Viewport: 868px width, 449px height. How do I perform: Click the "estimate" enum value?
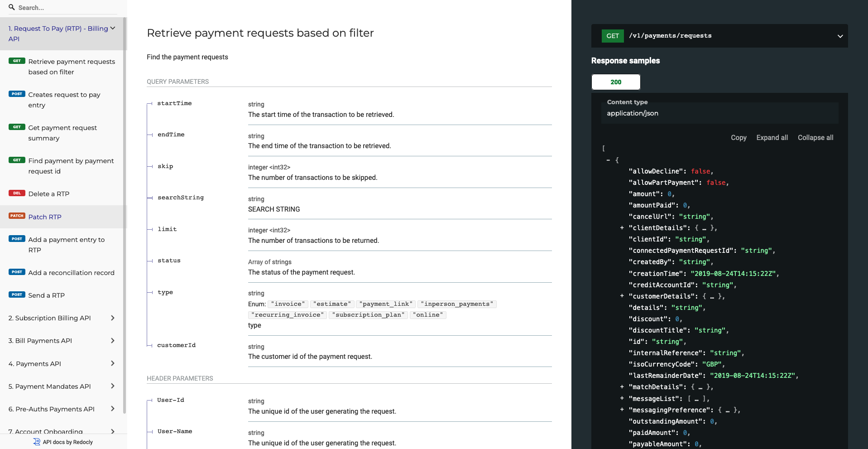pyautogui.click(x=332, y=304)
